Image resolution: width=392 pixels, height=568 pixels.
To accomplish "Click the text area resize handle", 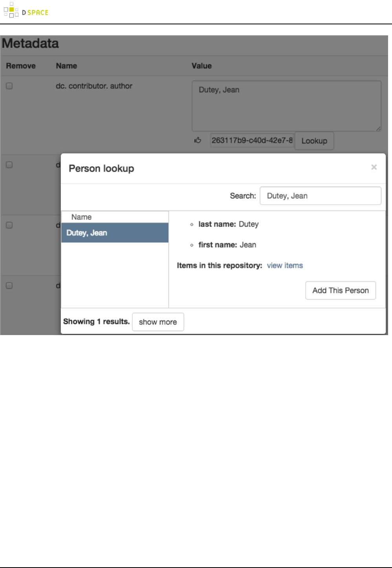I will pos(378,128).
